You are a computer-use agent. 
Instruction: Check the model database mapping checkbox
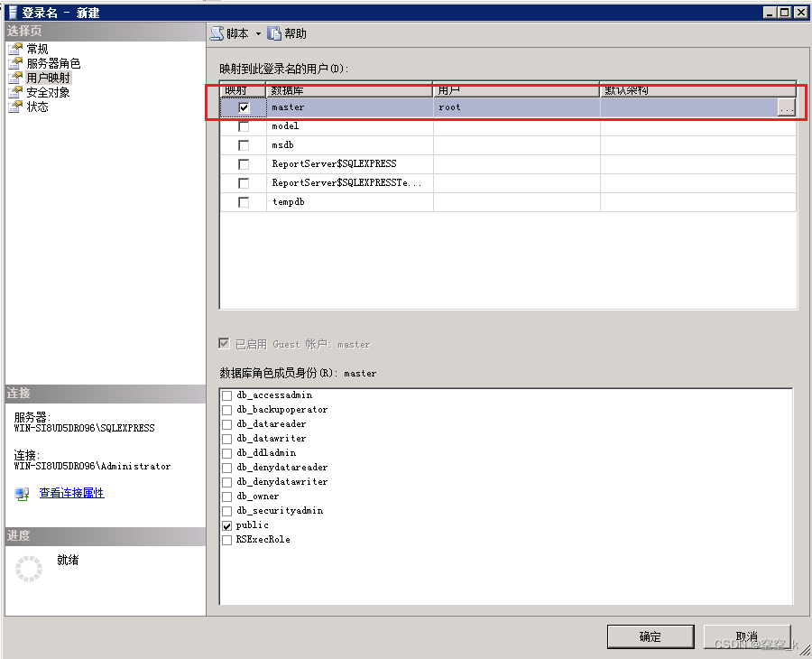pos(243,125)
